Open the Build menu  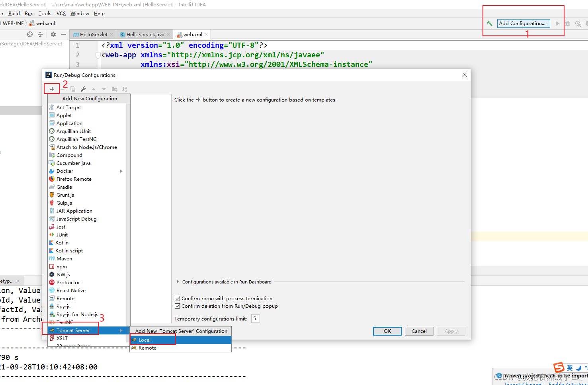(14, 13)
